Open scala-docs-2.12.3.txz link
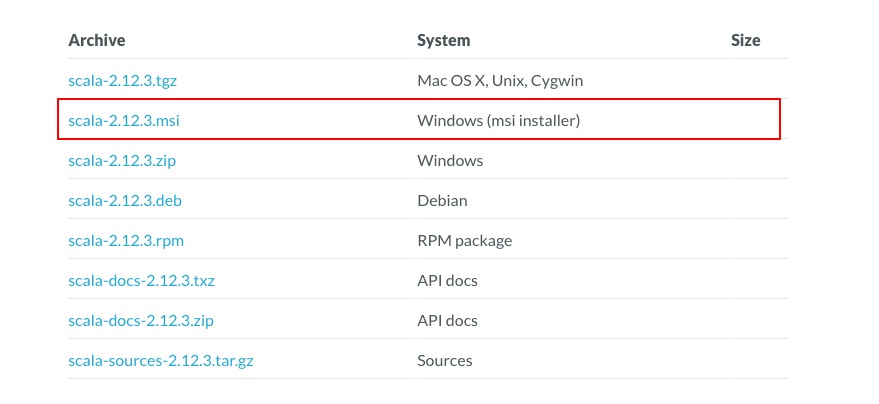The height and width of the screenshot is (404, 879). point(141,281)
